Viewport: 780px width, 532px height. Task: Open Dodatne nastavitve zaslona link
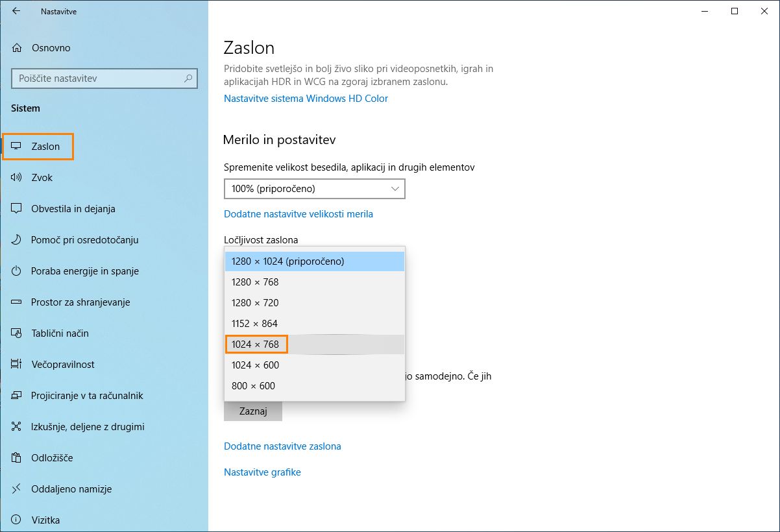(282, 446)
